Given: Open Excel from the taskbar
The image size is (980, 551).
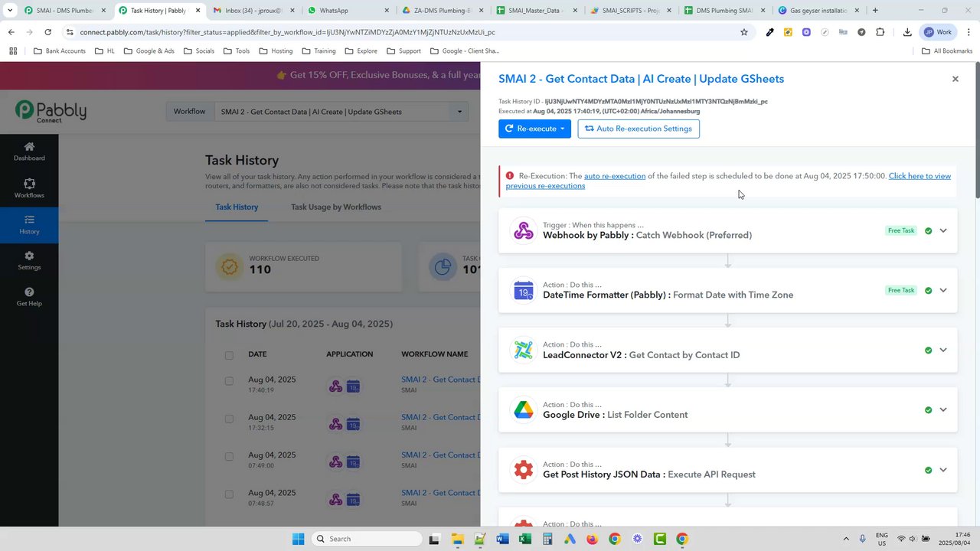Looking at the screenshot, I should [x=524, y=539].
